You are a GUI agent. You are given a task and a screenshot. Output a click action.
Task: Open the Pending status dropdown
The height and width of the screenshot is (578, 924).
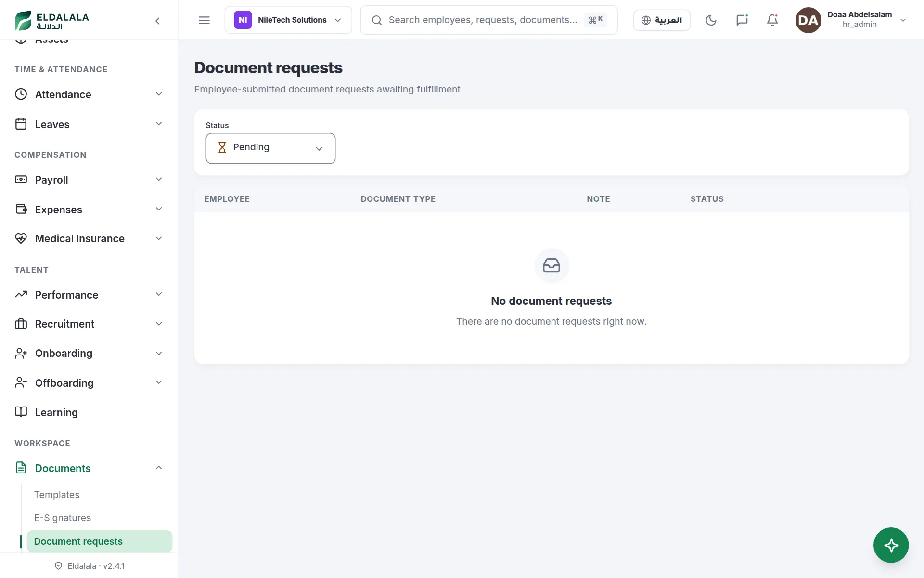(270, 148)
